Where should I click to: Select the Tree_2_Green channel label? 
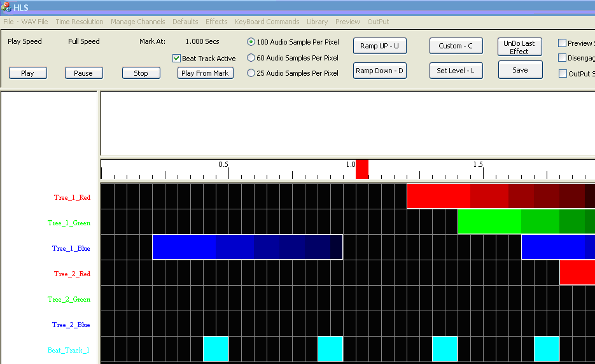tap(69, 299)
